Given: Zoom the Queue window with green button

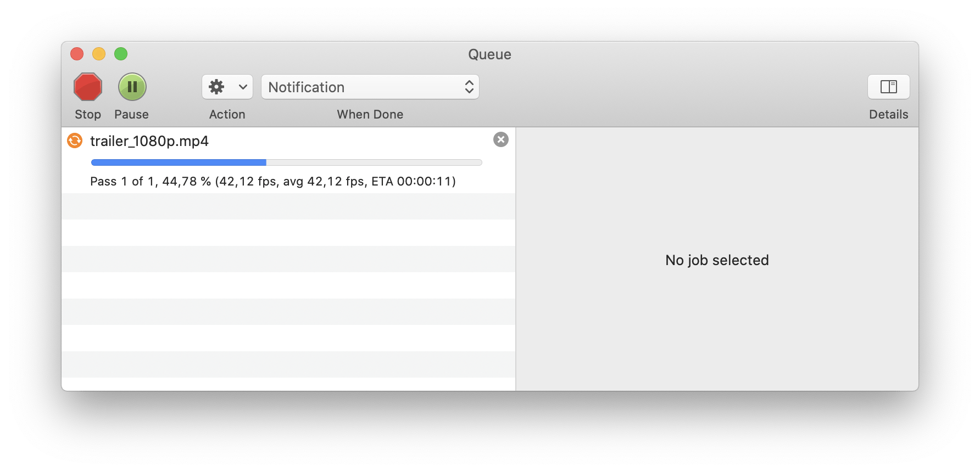Looking at the screenshot, I should (x=121, y=54).
